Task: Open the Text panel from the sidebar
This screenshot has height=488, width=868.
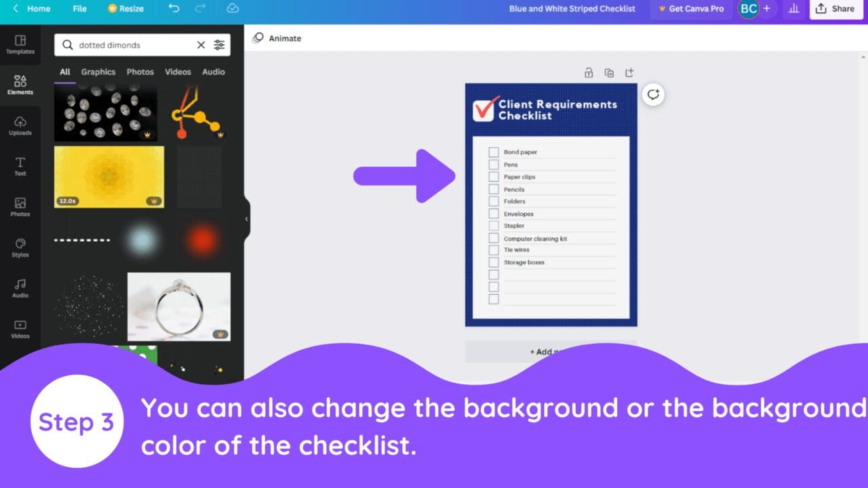Action: (20, 166)
